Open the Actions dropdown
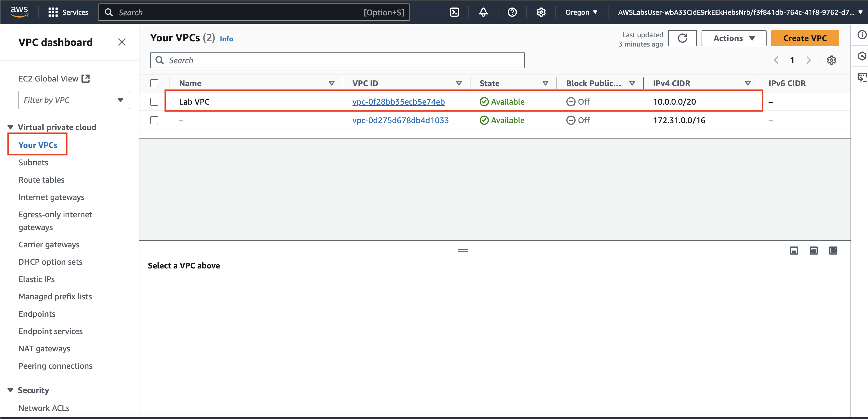868x419 pixels. click(734, 38)
